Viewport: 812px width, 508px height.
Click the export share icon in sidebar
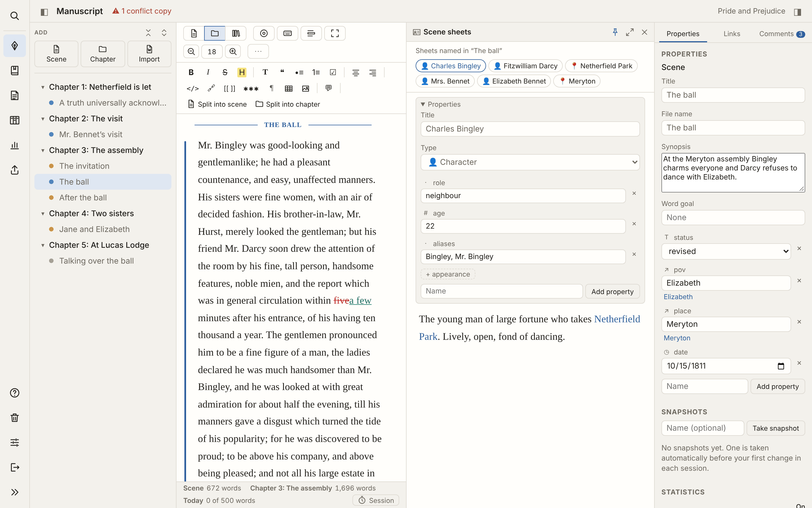click(x=14, y=170)
